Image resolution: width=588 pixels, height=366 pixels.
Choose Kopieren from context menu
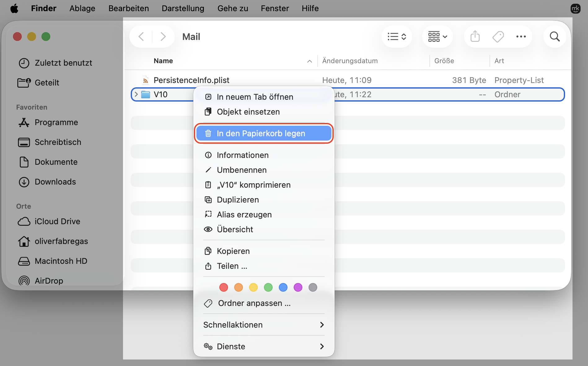[x=264, y=251]
